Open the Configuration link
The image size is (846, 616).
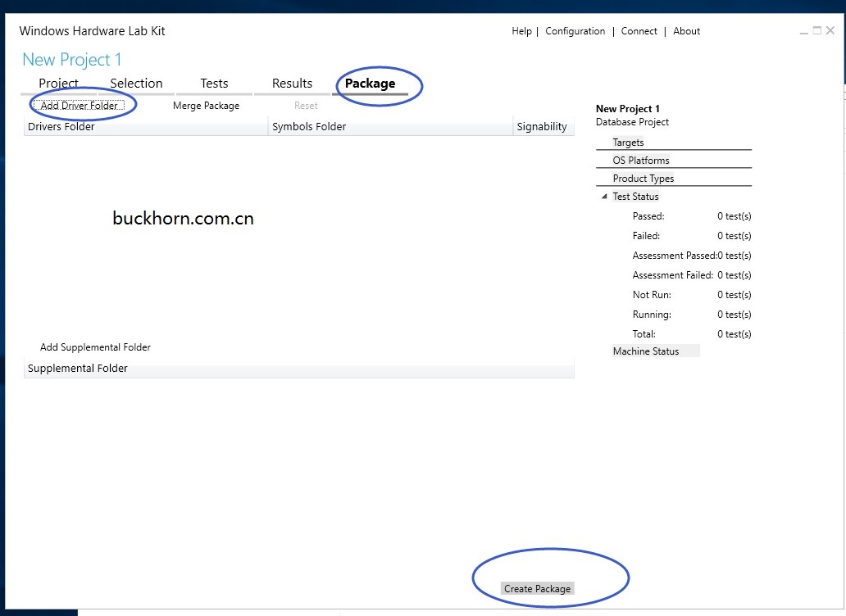click(x=575, y=31)
